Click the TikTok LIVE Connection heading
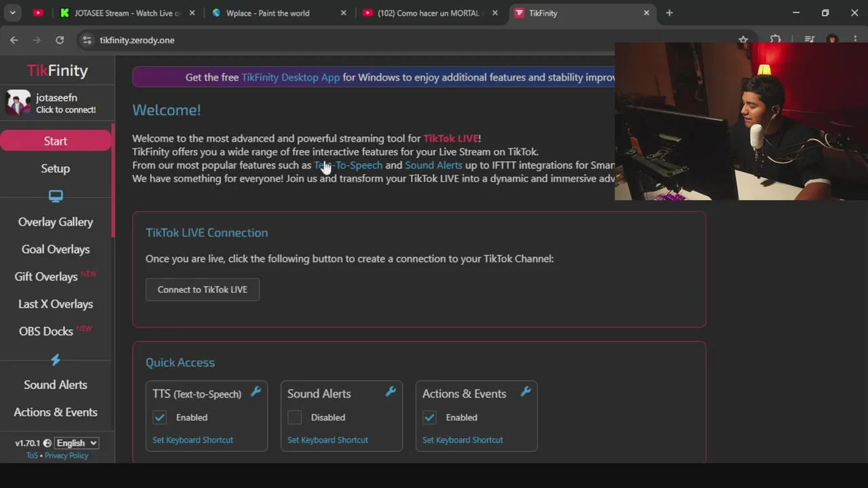The image size is (868, 488). pos(207,232)
